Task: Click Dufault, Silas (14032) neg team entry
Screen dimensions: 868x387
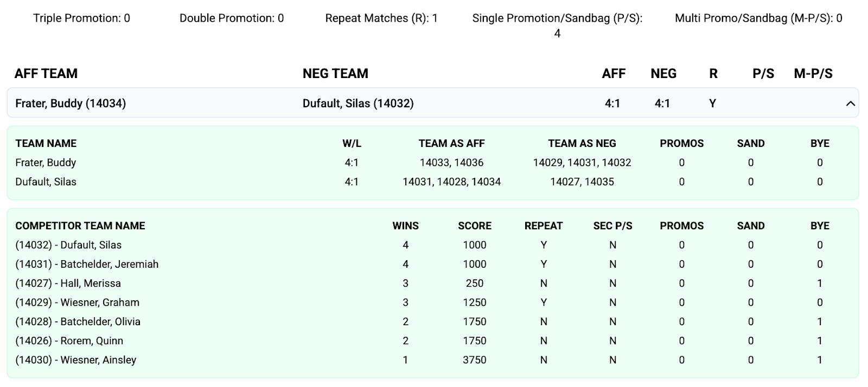Action: tap(358, 104)
